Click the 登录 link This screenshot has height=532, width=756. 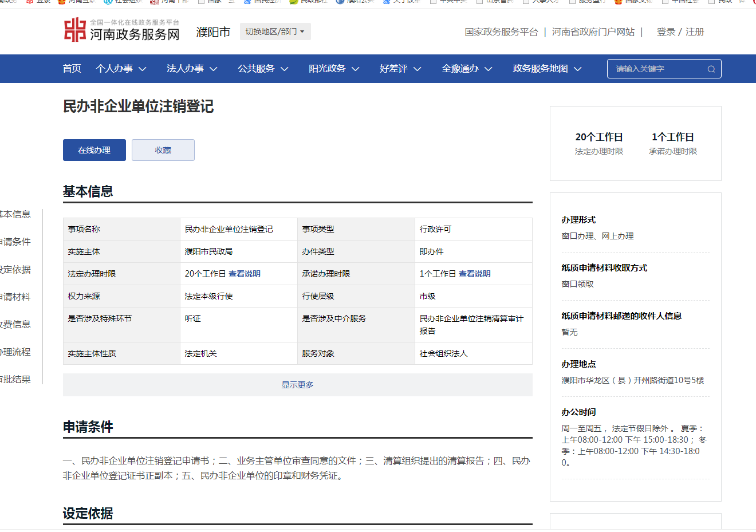pyautogui.click(x=666, y=32)
